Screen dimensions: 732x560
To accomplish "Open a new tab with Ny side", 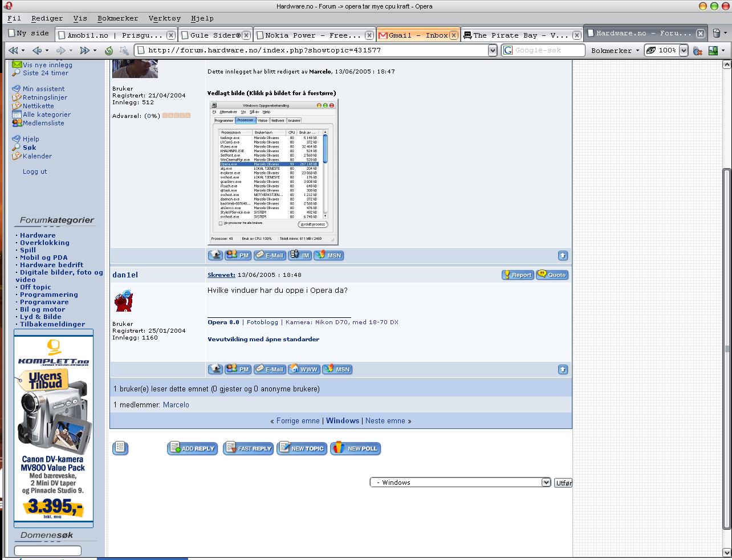I will click(x=28, y=34).
